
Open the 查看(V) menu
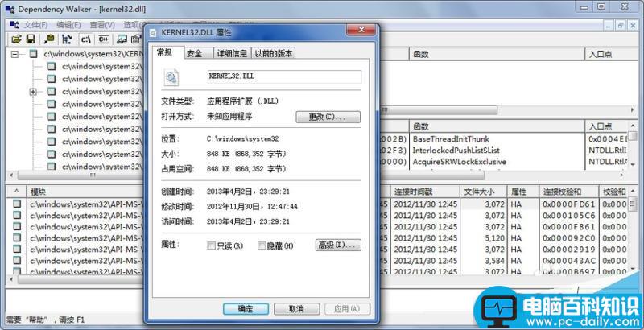102,25
